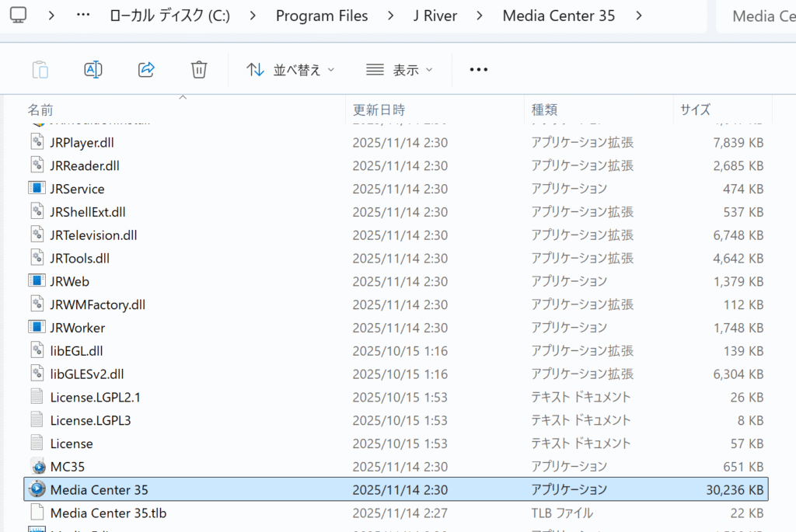796x532 pixels.
Task: Click the Delete trash can icon
Action: click(199, 70)
